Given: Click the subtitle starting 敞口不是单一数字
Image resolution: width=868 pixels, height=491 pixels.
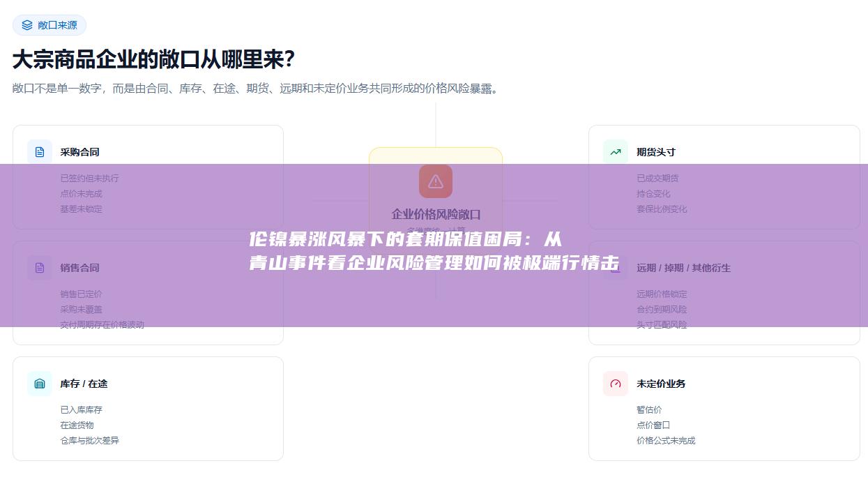Looking at the screenshot, I should [257, 89].
